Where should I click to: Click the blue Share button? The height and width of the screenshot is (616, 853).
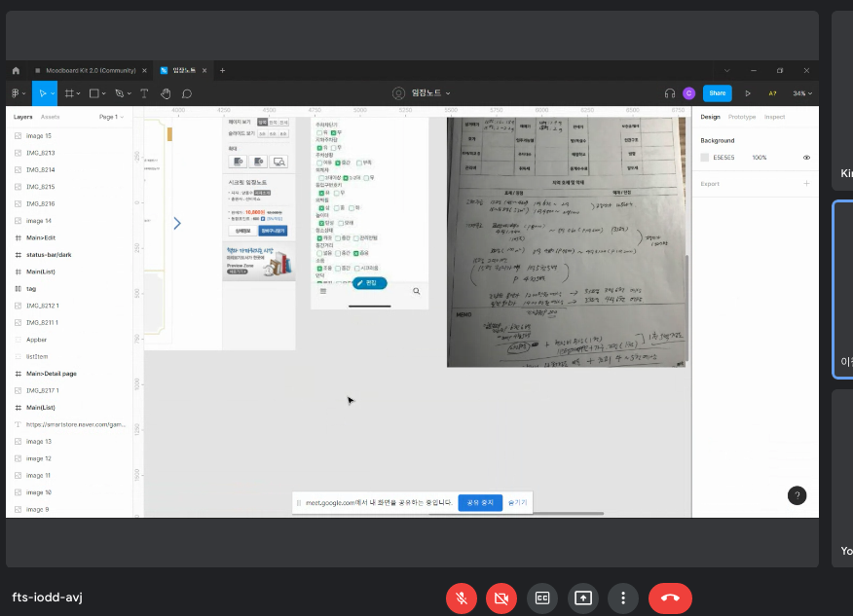coord(717,93)
